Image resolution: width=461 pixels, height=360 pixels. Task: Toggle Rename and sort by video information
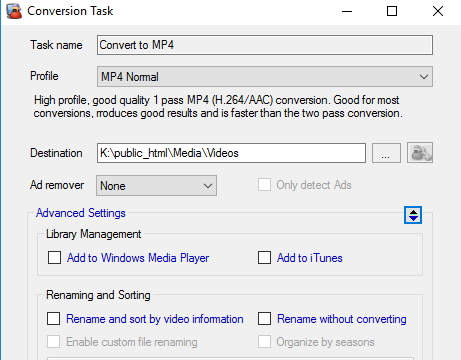pos(54,319)
